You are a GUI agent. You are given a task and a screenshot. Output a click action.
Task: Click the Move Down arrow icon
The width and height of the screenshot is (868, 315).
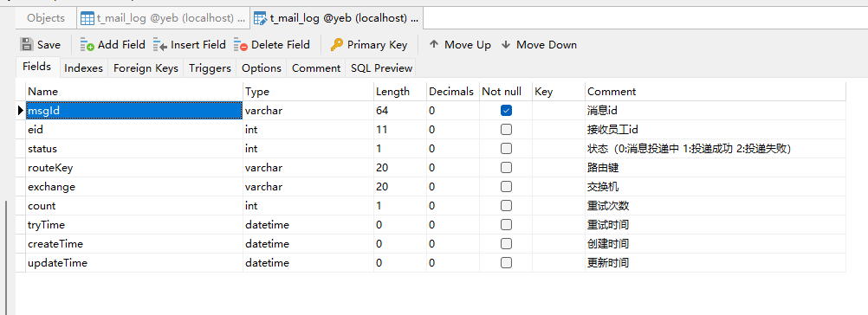tap(505, 44)
